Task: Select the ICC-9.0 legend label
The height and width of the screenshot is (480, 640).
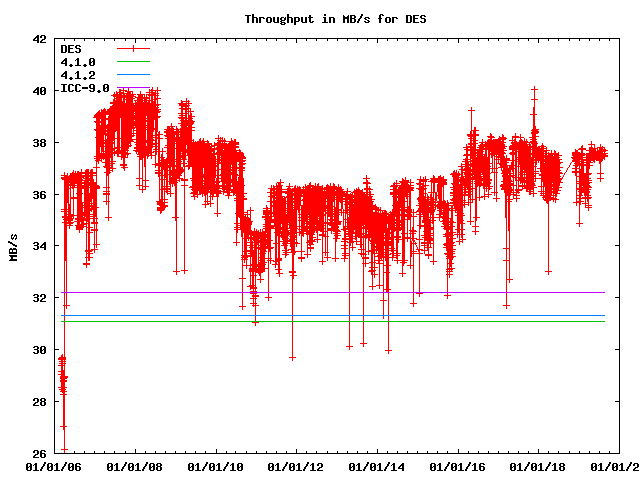Action: point(84,88)
